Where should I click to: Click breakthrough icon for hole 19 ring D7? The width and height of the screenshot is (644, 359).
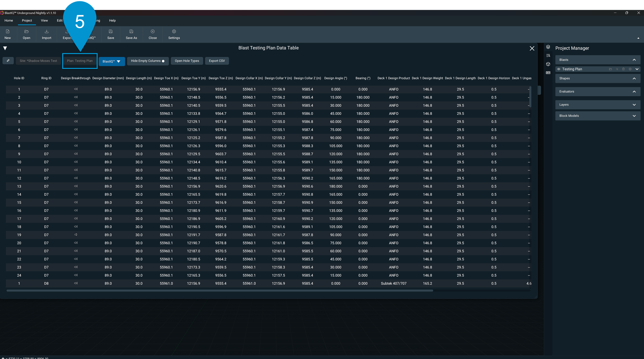pos(76,235)
